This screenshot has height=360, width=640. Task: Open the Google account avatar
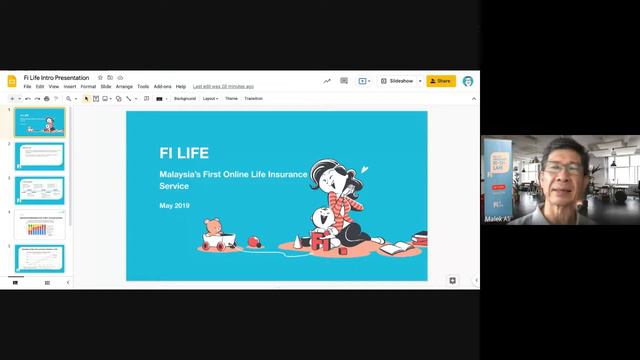[x=468, y=81]
